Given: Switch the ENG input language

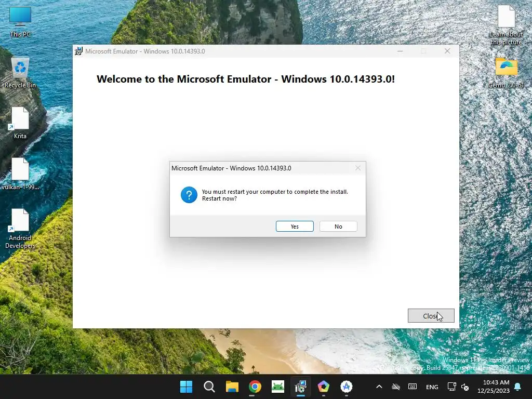Looking at the screenshot, I should click(432, 387).
